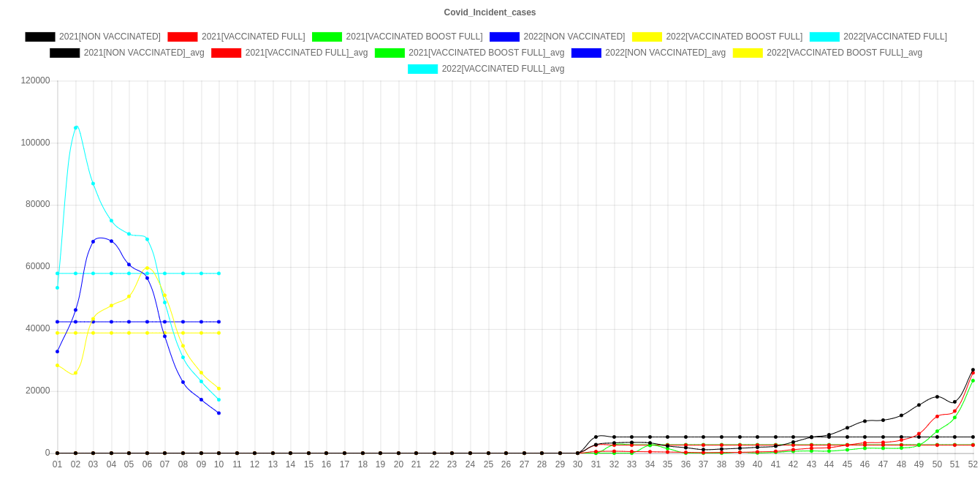Toggle the 2021[VACCINATED BOOST FULL] legend text

click(414, 37)
